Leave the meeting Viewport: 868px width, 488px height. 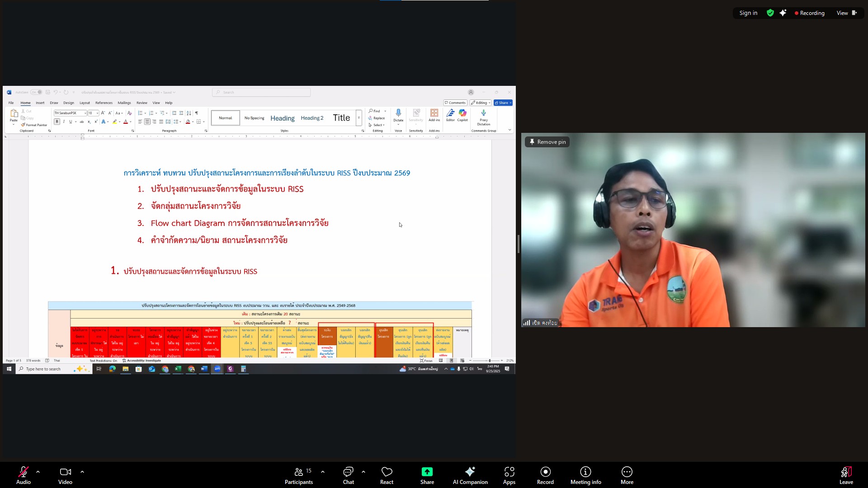click(x=846, y=475)
